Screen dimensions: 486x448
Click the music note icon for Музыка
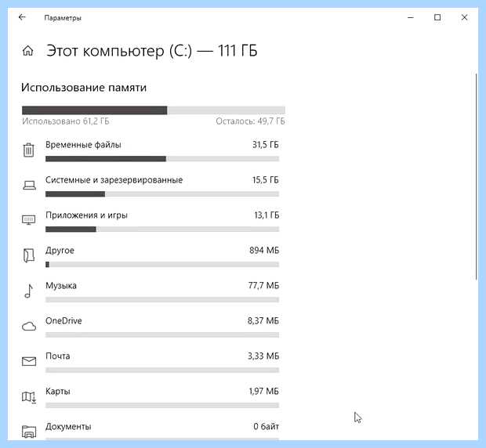[28, 291]
